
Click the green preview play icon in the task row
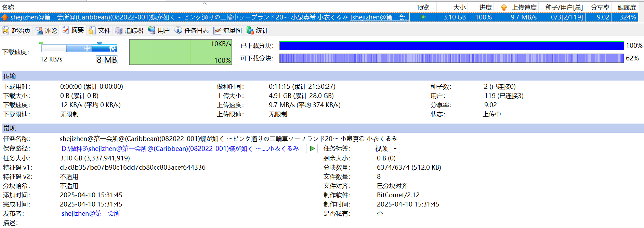(423, 17)
